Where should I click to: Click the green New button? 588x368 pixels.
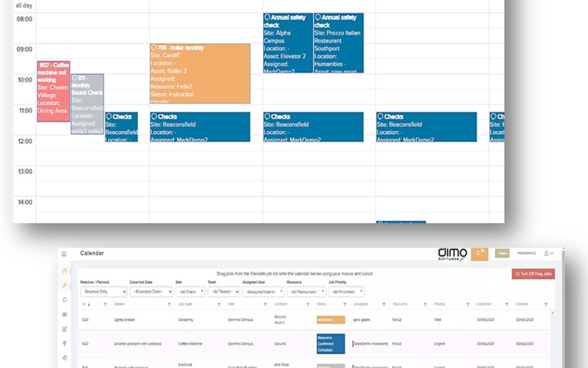click(x=501, y=254)
